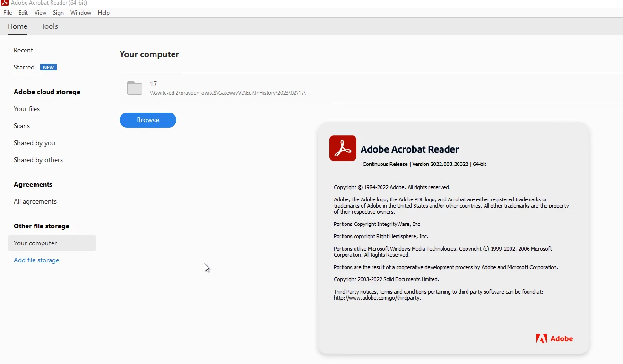Click Copyright 2003-2022 Solid Documents line

(386, 279)
